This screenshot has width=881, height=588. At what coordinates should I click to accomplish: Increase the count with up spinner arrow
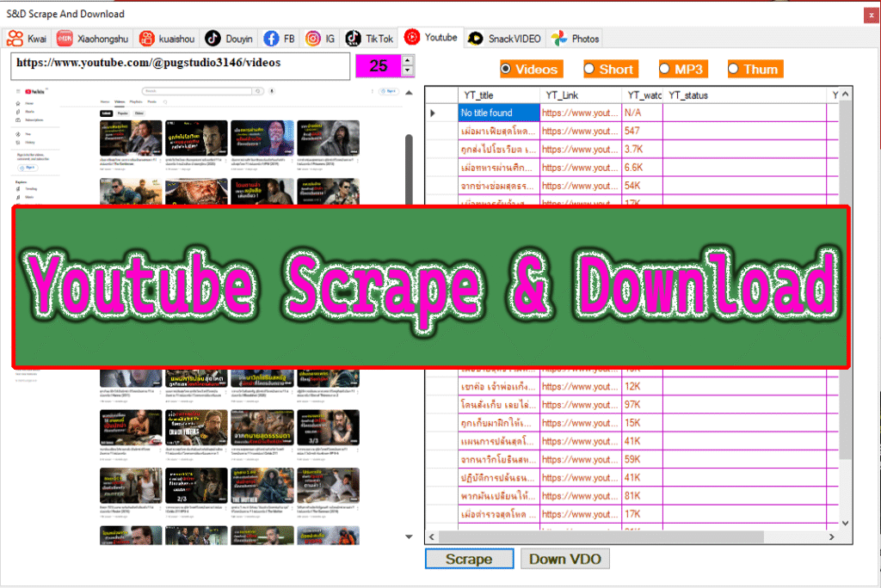click(x=408, y=60)
